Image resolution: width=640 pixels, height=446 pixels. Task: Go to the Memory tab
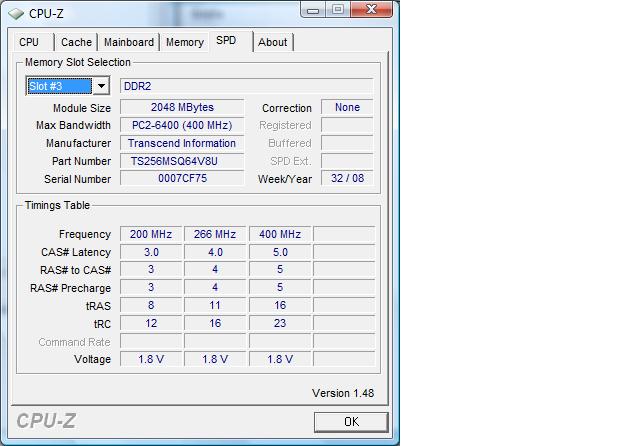point(185,42)
